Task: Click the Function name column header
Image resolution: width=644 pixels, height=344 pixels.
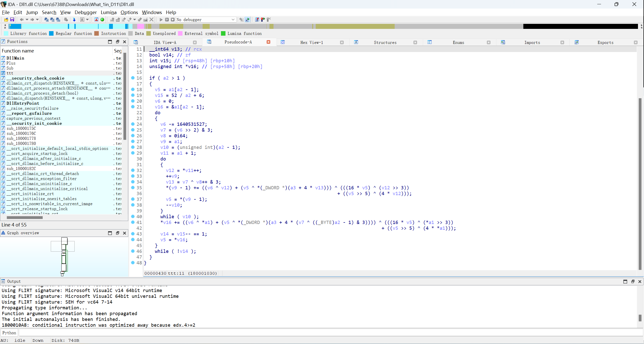Action: click(x=56, y=51)
